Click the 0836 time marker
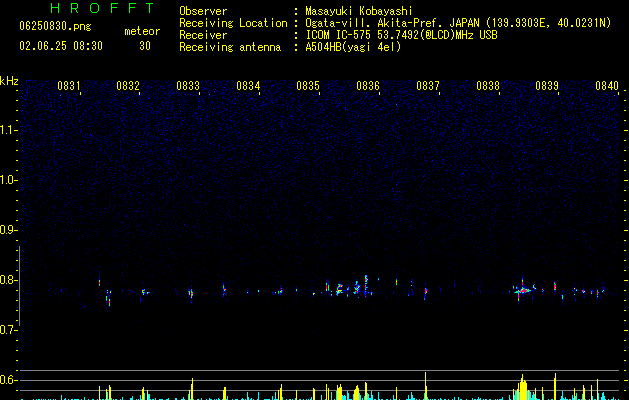Screen dimensions: 629x400 click(368, 86)
